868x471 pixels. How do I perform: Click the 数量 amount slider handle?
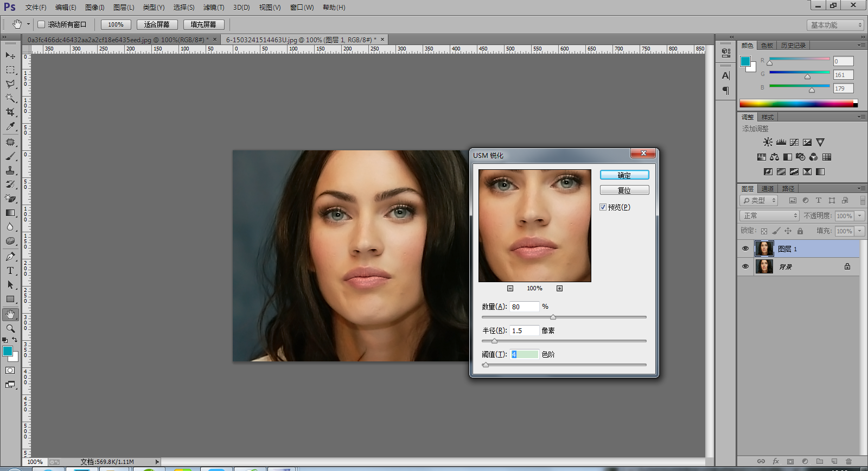point(553,317)
